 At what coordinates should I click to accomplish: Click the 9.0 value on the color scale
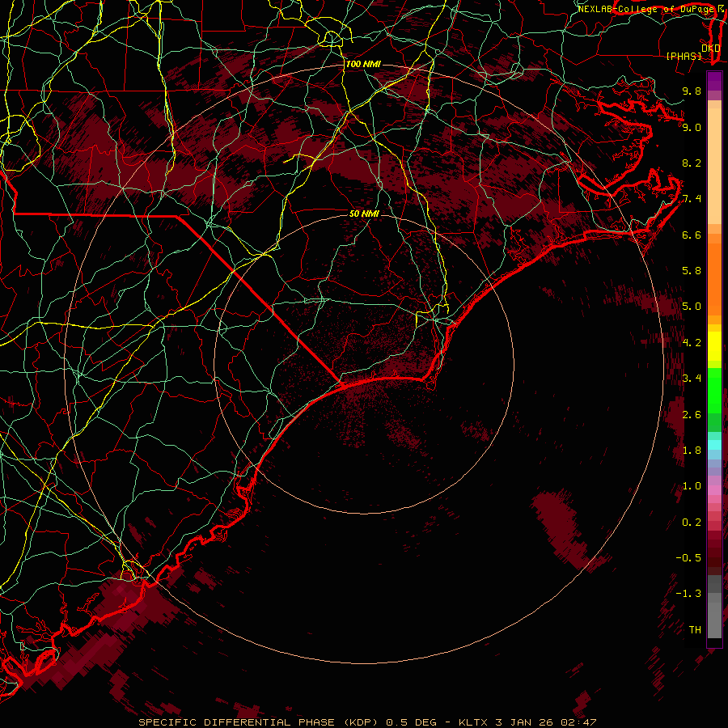coord(692,127)
